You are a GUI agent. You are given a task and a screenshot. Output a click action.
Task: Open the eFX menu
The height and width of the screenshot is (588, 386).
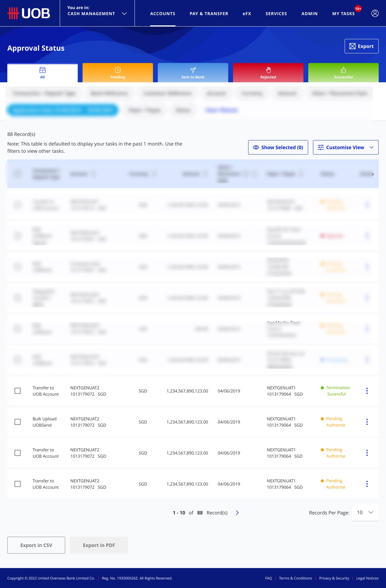(247, 14)
